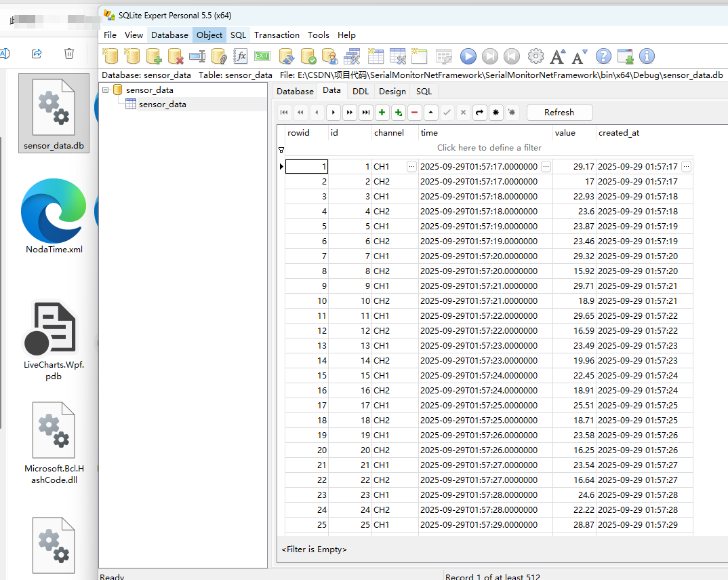Image resolution: width=728 pixels, height=580 pixels.
Task: Select the sensor_data database root node
Action: coord(150,90)
